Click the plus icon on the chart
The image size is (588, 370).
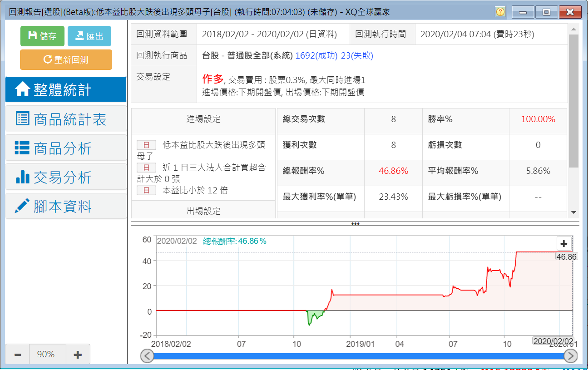coord(564,244)
